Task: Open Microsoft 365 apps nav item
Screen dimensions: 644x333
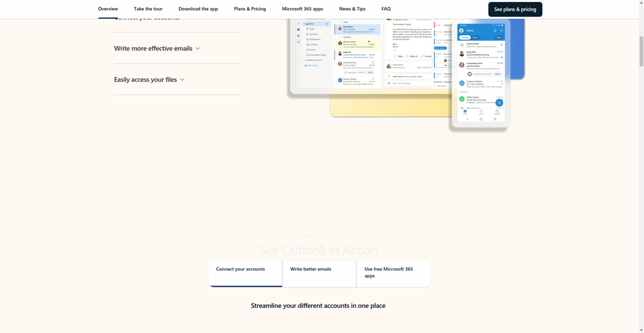Action: click(303, 9)
